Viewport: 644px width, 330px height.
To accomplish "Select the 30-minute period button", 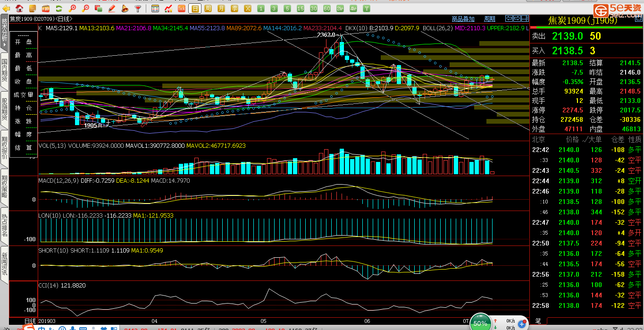I will coord(314,8).
